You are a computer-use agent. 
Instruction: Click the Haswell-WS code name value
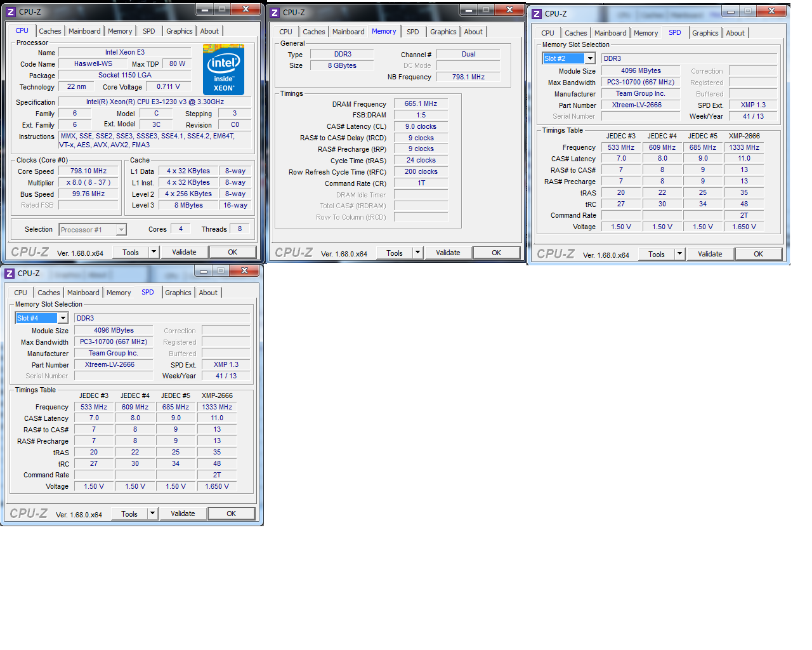[93, 64]
